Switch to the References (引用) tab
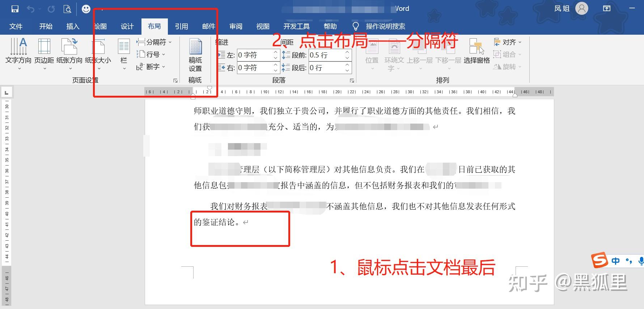Screen dimensions: 644x309 click(x=182, y=26)
